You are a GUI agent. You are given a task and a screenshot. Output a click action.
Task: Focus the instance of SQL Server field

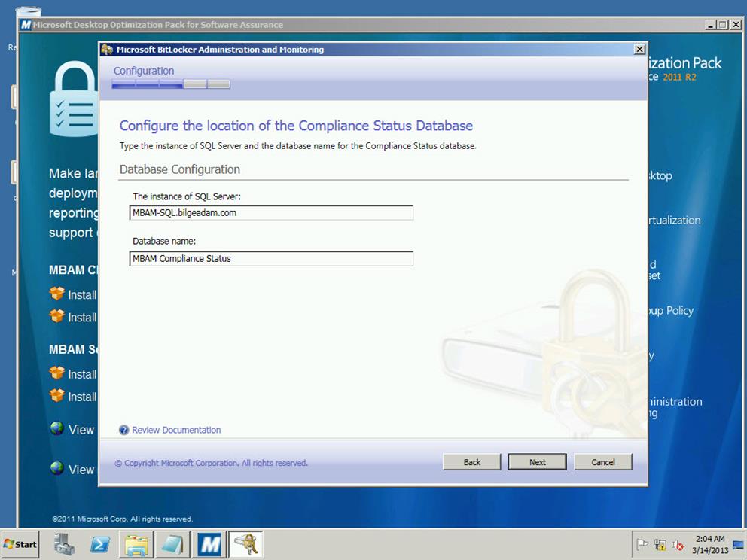[271, 213]
